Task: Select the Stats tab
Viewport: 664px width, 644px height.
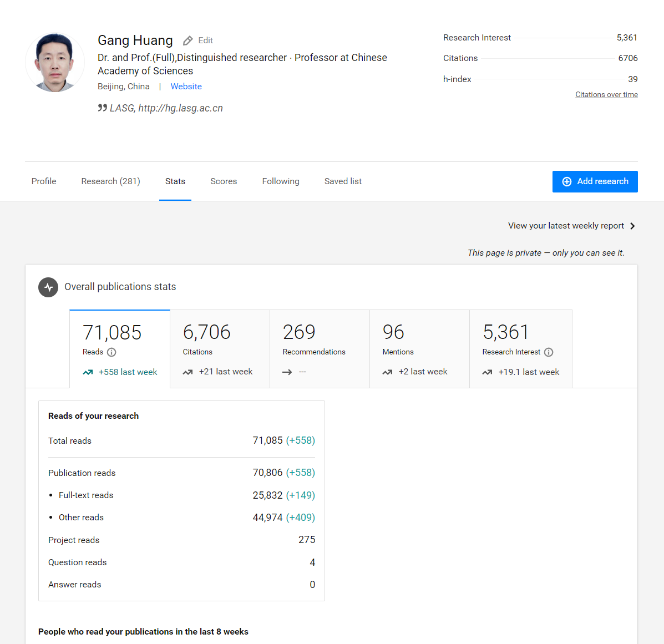Action: pyautogui.click(x=175, y=181)
